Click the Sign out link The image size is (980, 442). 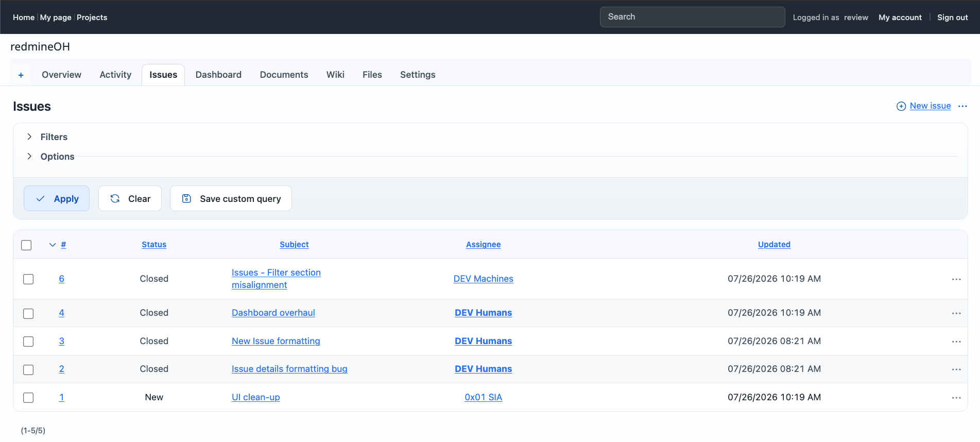[952, 18]
